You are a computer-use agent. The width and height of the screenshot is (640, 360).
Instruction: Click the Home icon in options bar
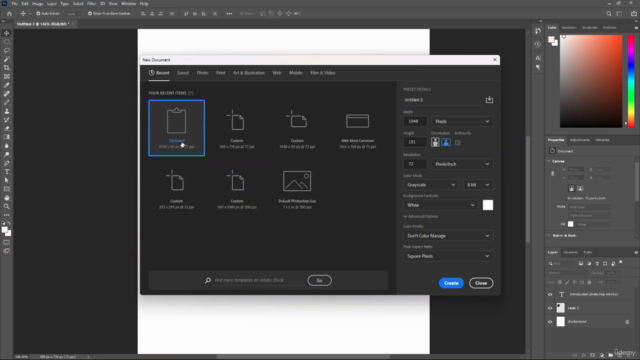[x=9, y=13]
